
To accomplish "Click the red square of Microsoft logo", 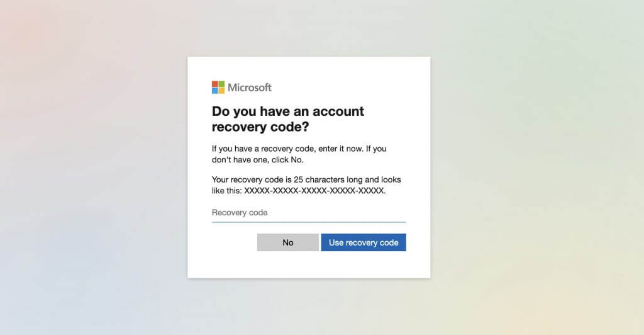I will [x=215, y=84].
